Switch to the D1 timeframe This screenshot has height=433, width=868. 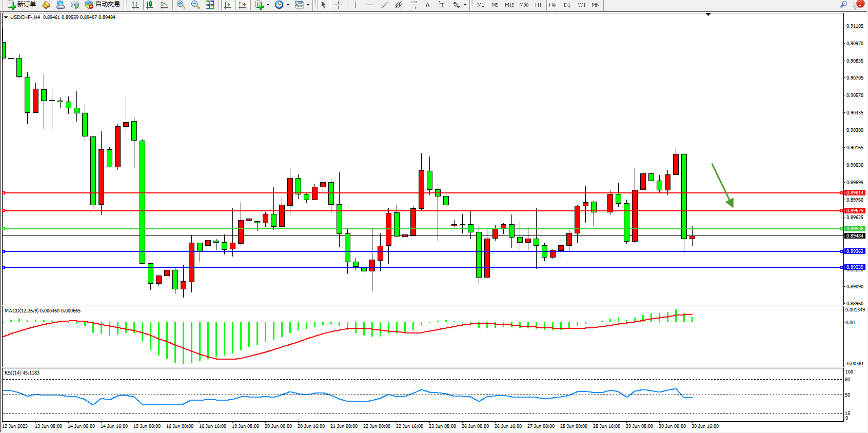567,5
